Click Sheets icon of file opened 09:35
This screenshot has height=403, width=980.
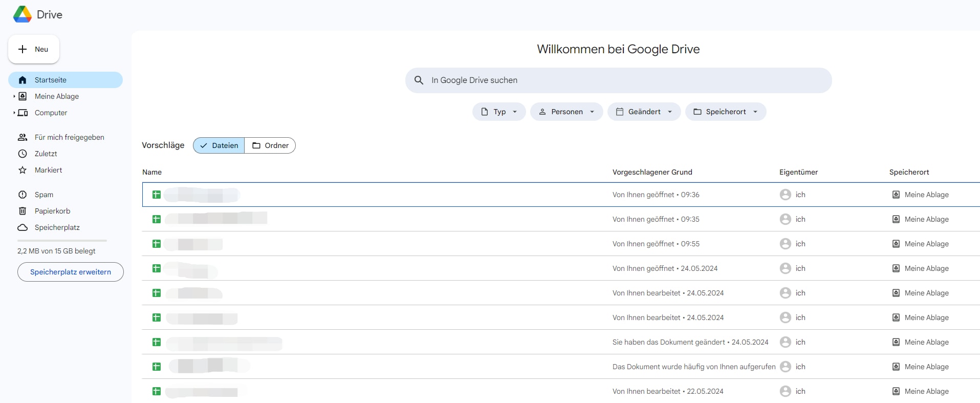157,219
